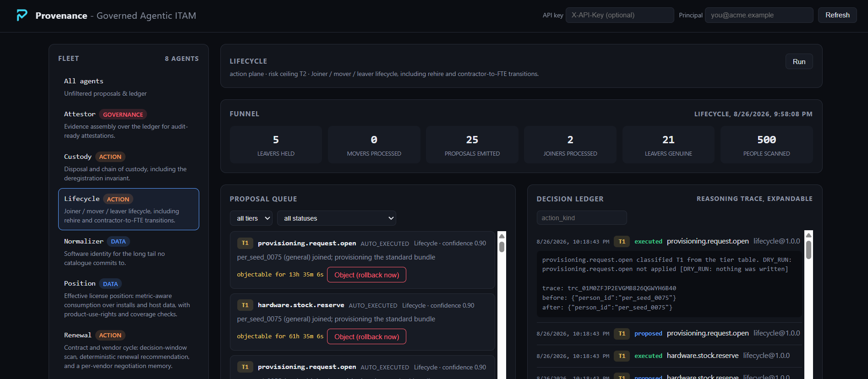Click the ACTION badge next to Renewal

[x=110, y=335]
